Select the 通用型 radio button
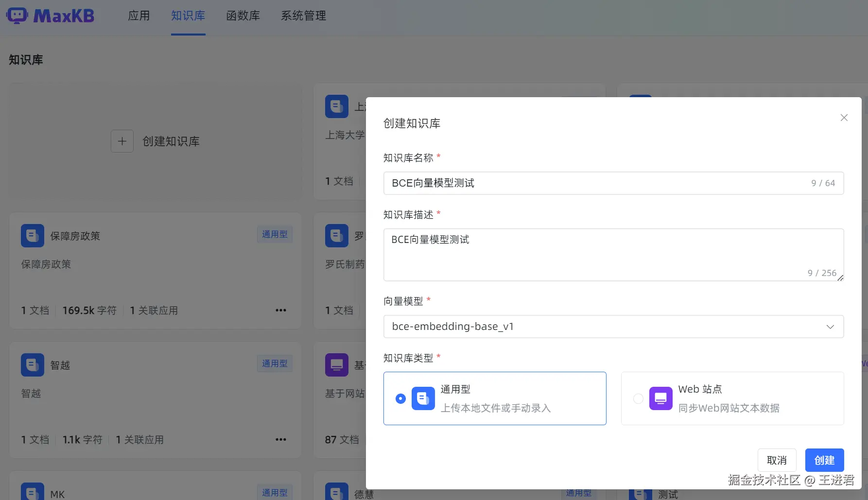This screenshot has width=868, height=500. click(x=400, y=398)
